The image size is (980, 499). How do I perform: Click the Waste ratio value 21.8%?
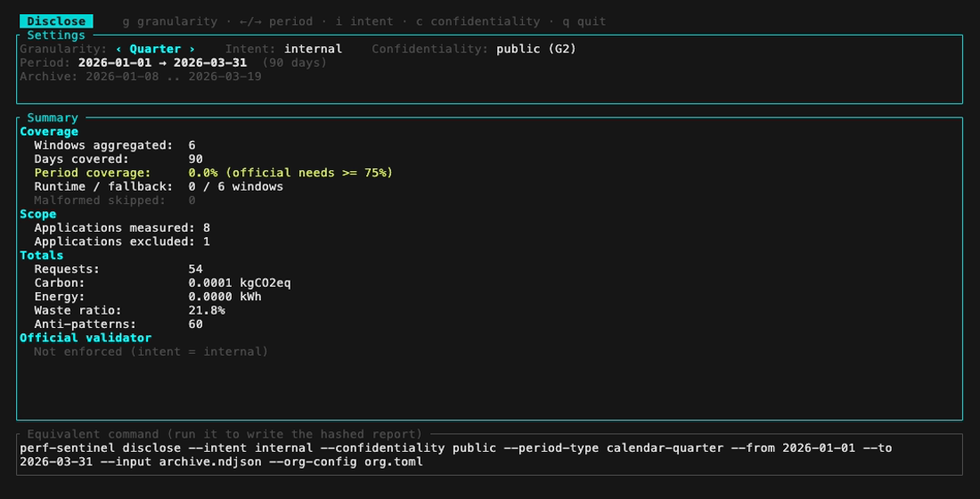[207, 310]
